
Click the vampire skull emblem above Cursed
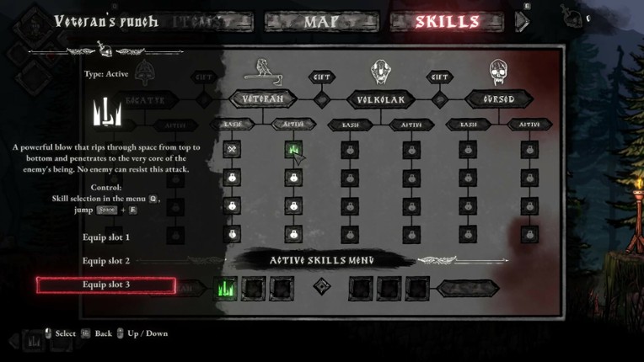(497, 72)
